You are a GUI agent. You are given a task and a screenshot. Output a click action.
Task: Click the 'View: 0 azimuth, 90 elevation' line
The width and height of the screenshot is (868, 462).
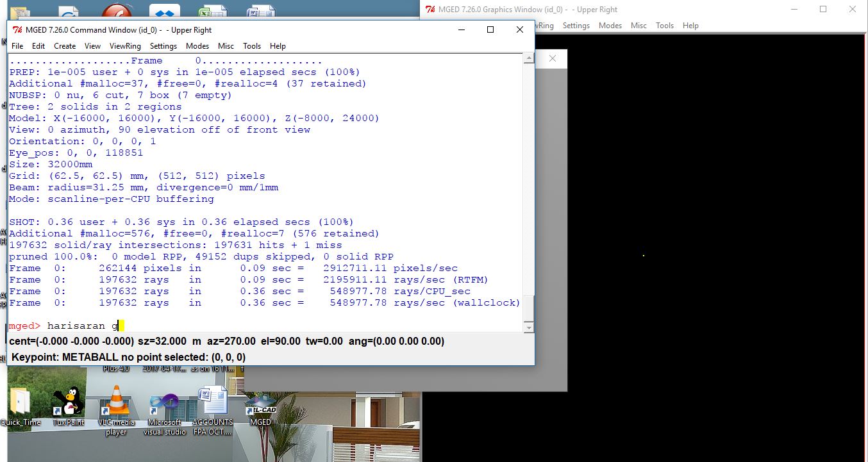click(x=160, y=129)
